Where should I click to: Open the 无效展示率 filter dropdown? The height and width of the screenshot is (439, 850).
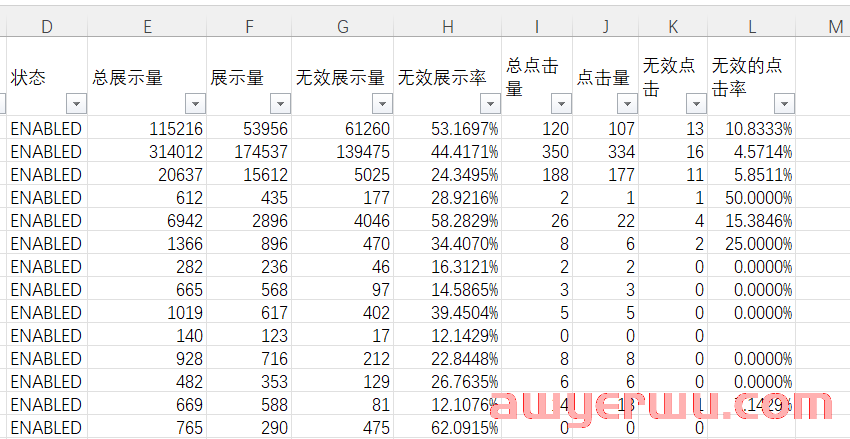pyautogui.click(x=491, y=104)
